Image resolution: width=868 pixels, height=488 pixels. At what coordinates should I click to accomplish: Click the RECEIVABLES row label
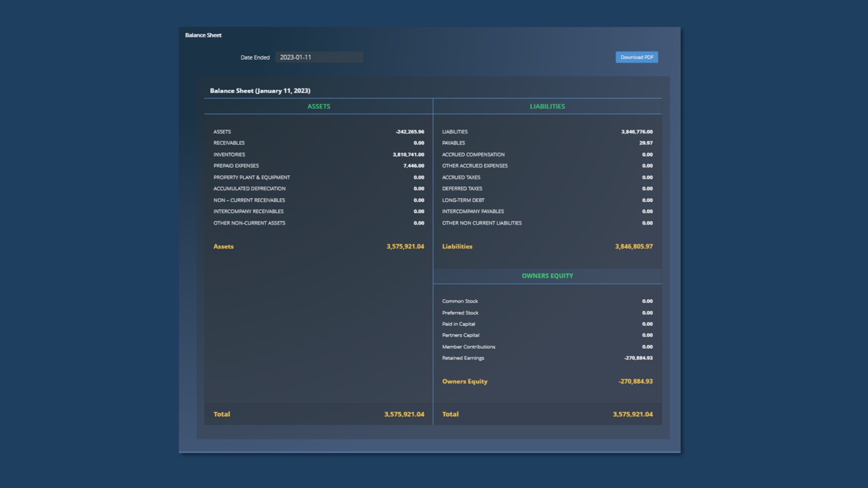tap(229, 143)
